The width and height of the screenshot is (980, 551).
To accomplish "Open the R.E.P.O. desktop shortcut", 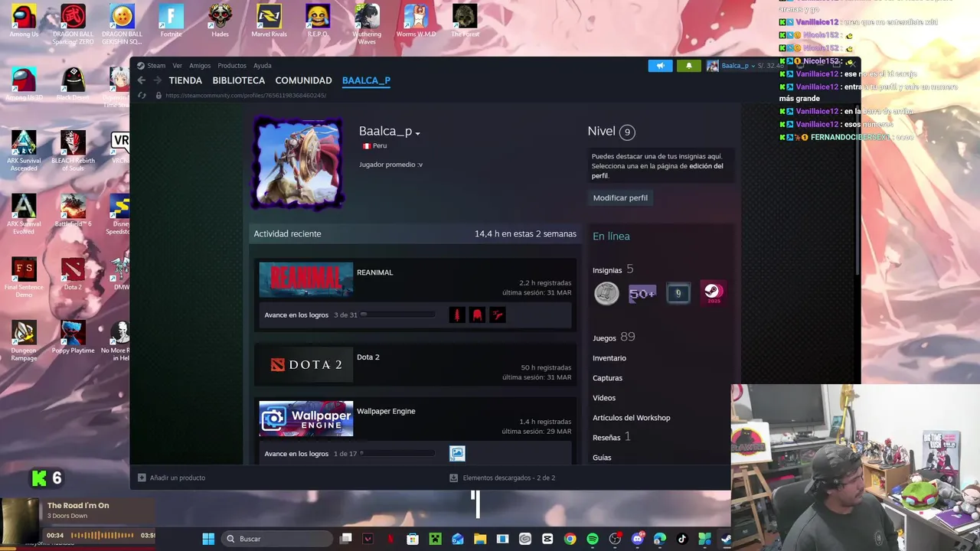I will coord(318,21).
